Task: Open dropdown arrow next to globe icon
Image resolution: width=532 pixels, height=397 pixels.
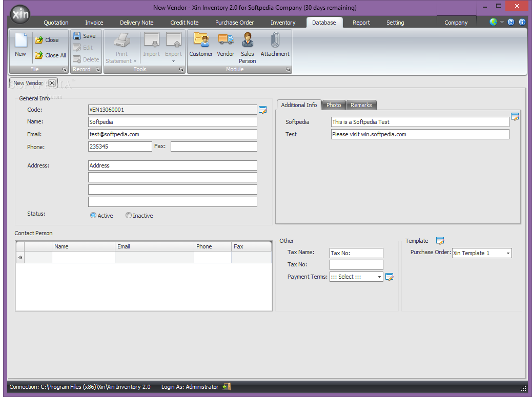Action: [502, 23]
